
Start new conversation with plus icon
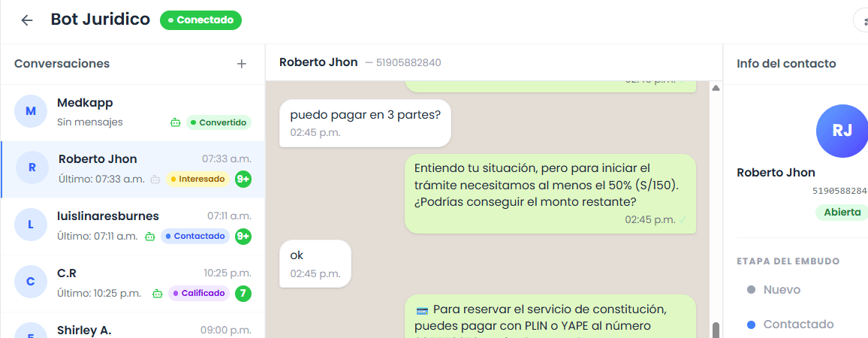point(241,64)
